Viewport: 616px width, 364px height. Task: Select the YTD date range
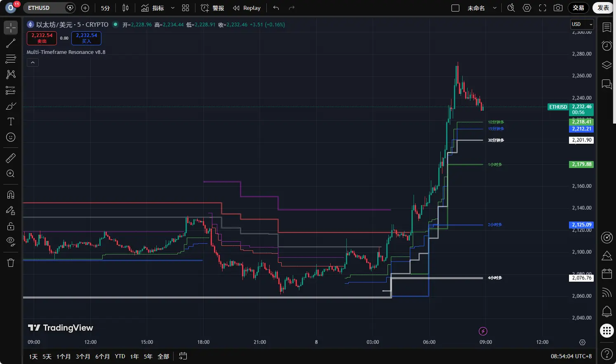click(x=120, y=357)
